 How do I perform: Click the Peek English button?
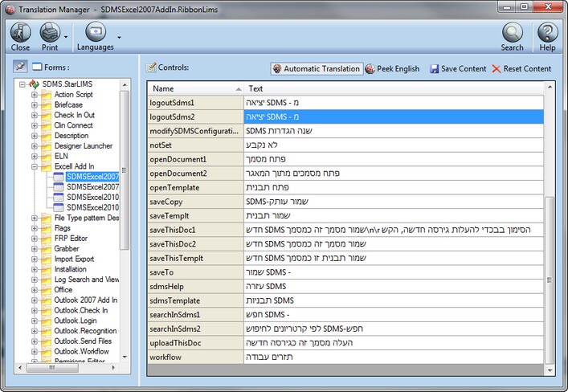point(392,69)
